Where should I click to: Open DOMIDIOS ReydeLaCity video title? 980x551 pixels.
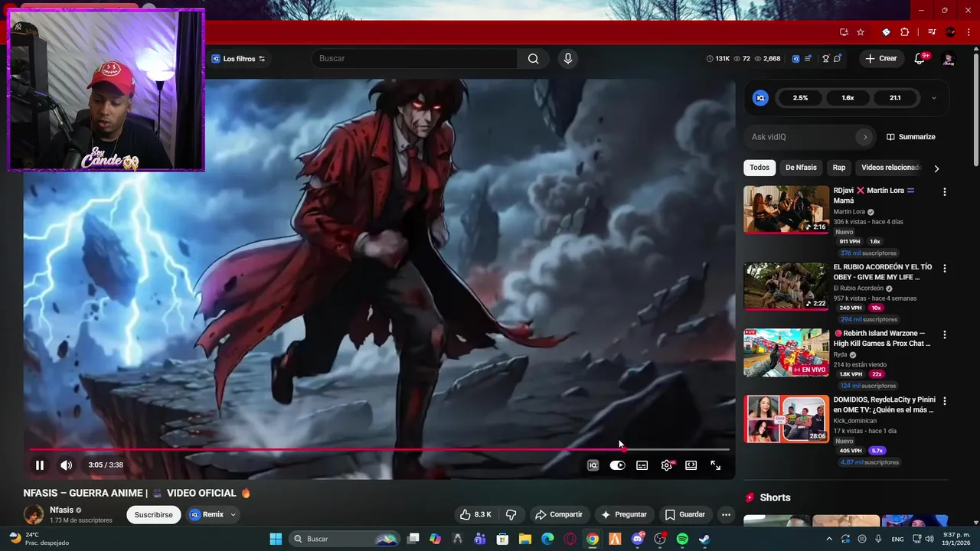[x=884, y=405]
